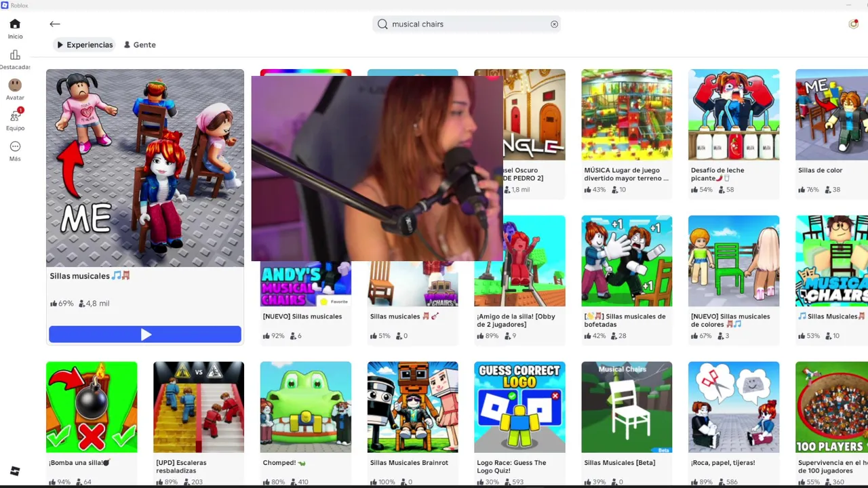Open the Inicio home icon in sidebar

(x=15, y=24)
